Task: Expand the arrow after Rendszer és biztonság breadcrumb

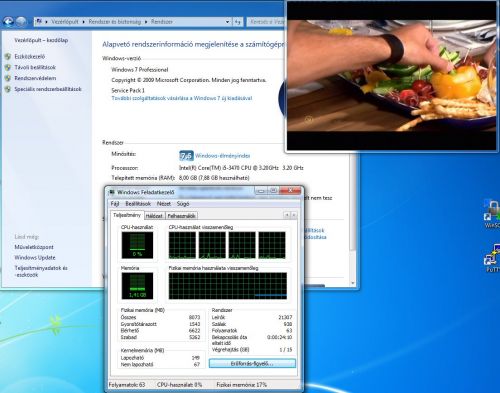Action: point(146,22)
